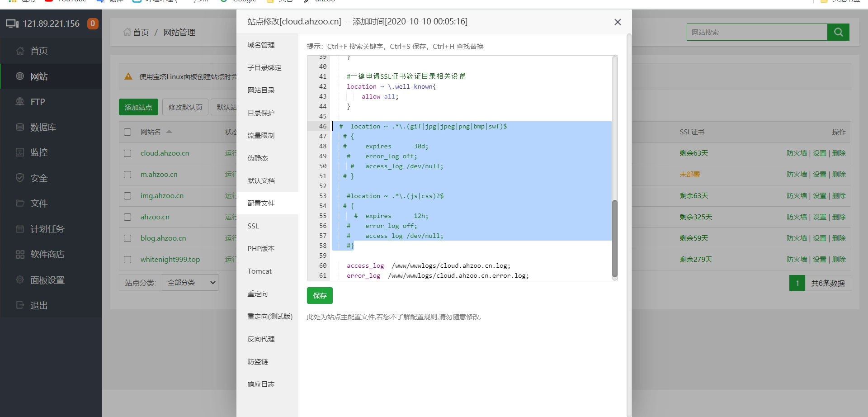
Task: Click 删除 link for whitenight999.top
Action: click(x=840, y=259)
